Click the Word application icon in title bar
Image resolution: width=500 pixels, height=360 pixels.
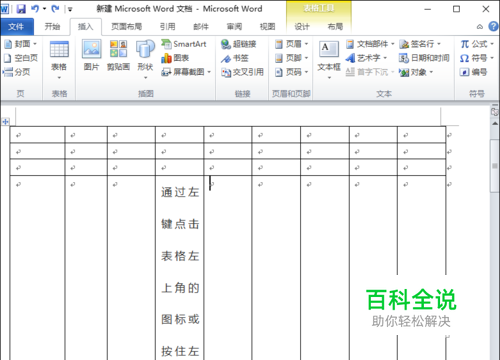[5, 9]
